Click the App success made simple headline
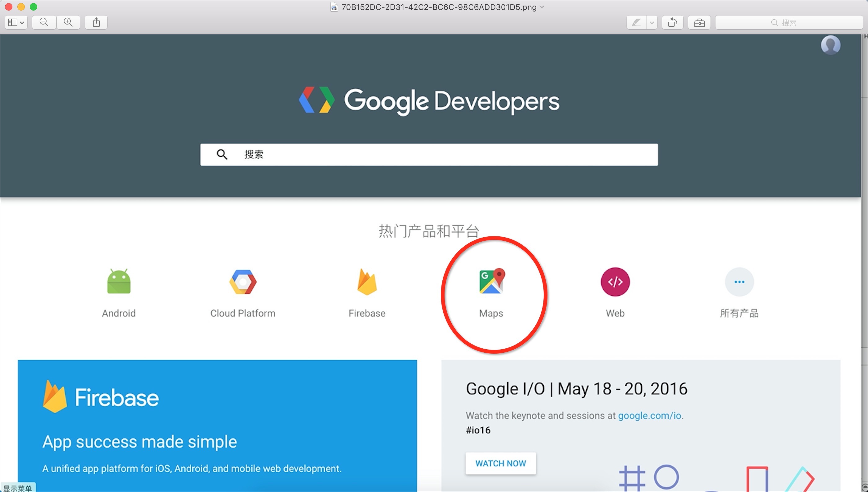Viewport: 868px width, 492px height. tap(140, 442)
